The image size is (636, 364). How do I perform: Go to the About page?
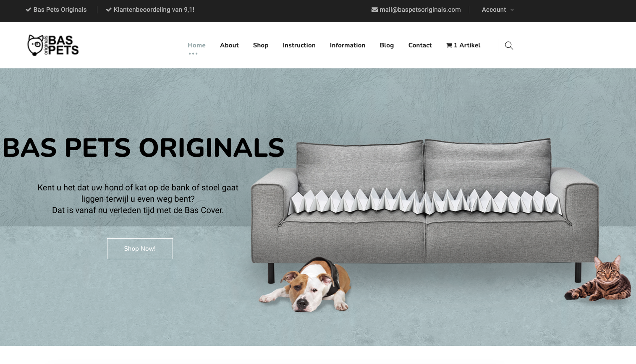229,45
